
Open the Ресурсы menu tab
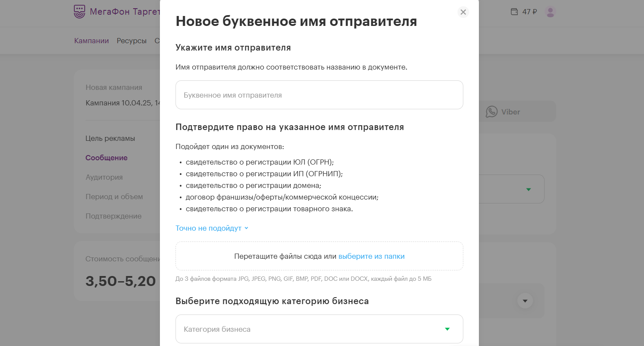point(131,41)
